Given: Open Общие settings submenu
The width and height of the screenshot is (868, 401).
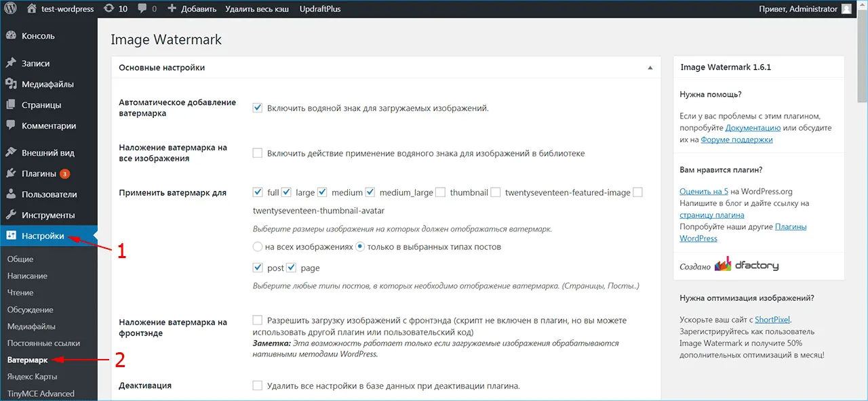Looking at the screenshot, I should (20, 259).
